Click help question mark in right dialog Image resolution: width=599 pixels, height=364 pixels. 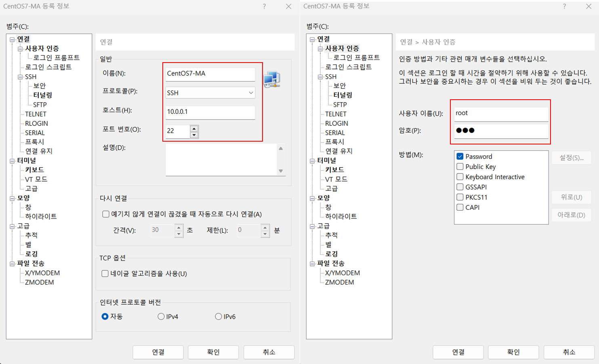pos(564,6)
